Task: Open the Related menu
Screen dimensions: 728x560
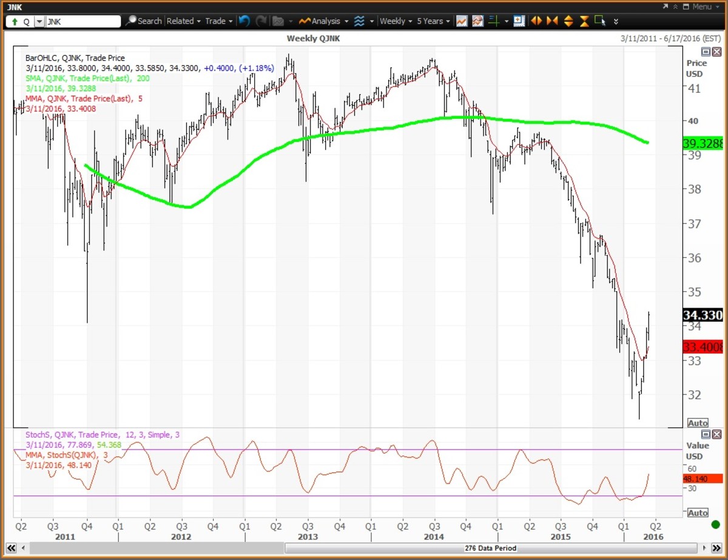Action: (x=183, y=21)
